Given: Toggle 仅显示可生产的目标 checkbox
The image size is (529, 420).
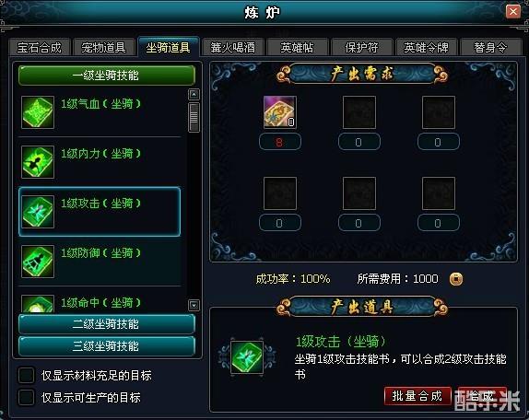Looking at the screenshot, I should 27,397.
